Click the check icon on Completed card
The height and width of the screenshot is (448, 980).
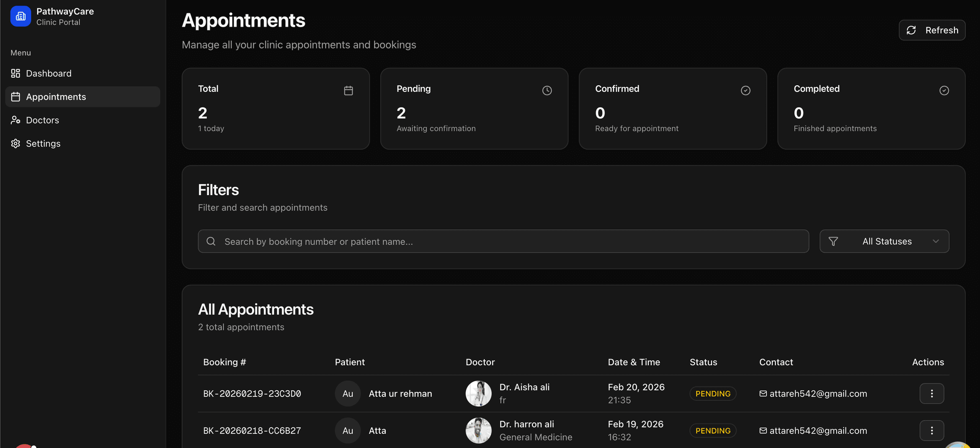pos(944,90)
